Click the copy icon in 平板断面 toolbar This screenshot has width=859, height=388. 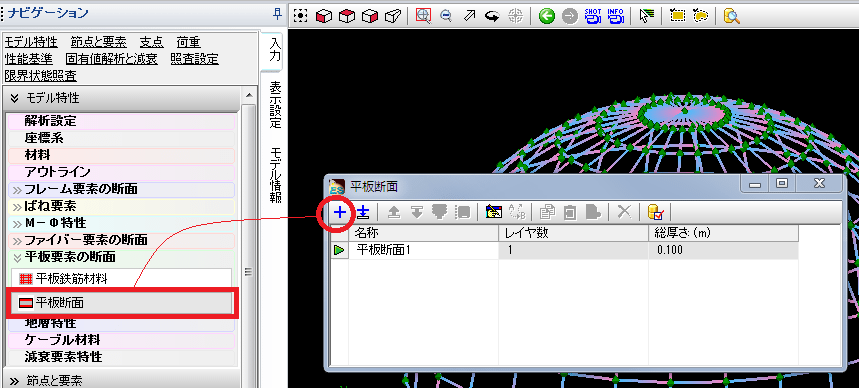[547, 212]
